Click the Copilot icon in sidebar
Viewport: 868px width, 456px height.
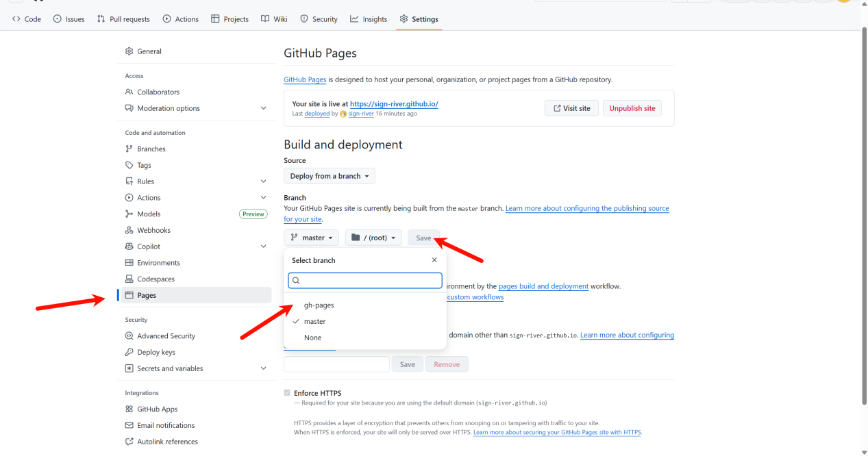point(129,246)
